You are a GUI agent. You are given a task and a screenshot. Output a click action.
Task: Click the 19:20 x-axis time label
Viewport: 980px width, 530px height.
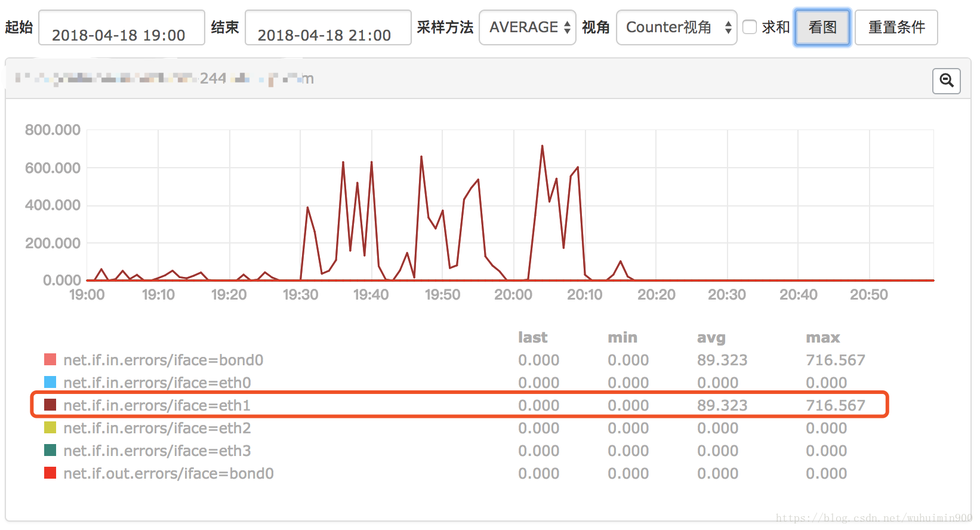point(229,294)
